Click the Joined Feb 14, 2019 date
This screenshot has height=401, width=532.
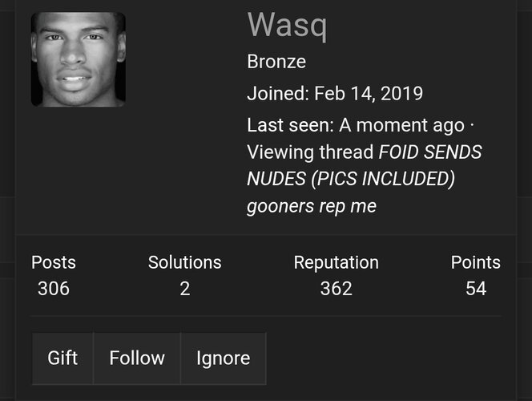click(x=369, y=93)
